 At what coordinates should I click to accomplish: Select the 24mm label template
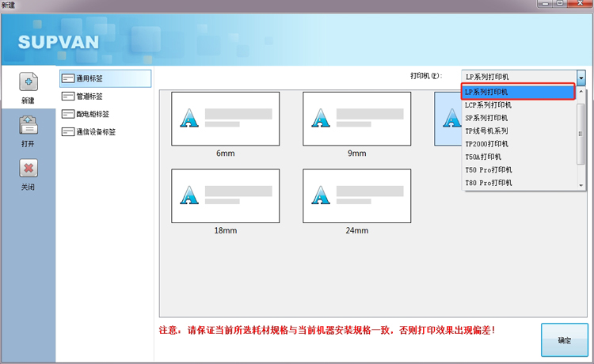[x=356, y=195]
